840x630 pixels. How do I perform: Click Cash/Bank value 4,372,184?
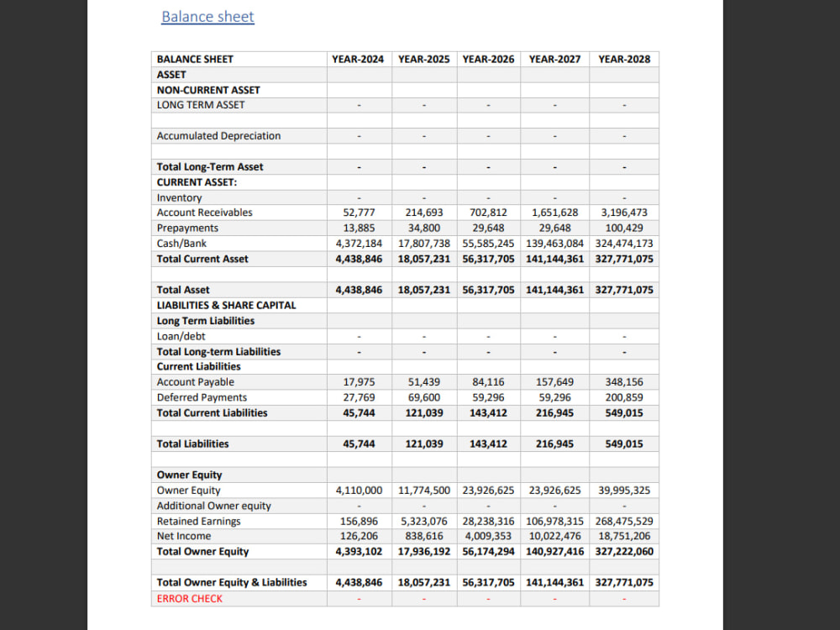(x=359, y=244)
